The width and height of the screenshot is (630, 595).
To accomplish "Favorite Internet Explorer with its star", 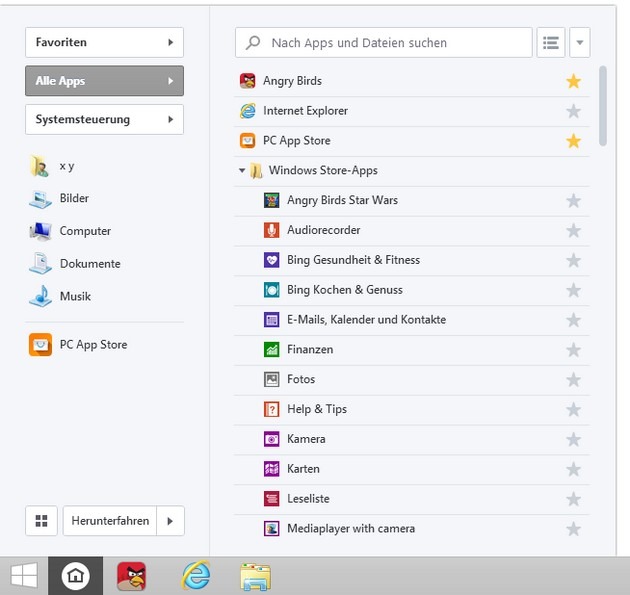I will coord(573,111).
